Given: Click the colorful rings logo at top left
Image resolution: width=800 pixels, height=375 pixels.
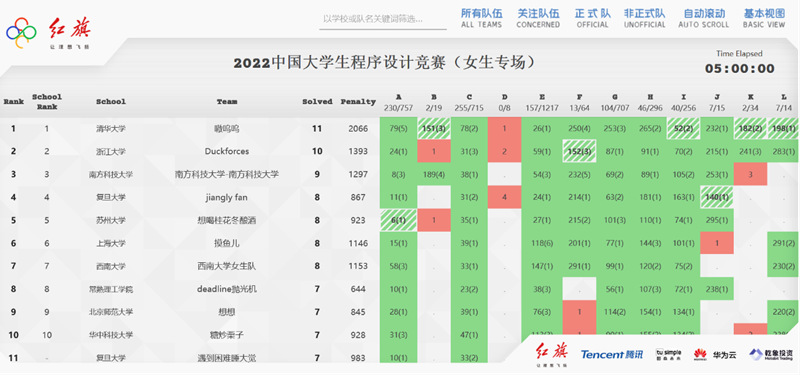Looking at the screenshot, I should click(21, 33).
